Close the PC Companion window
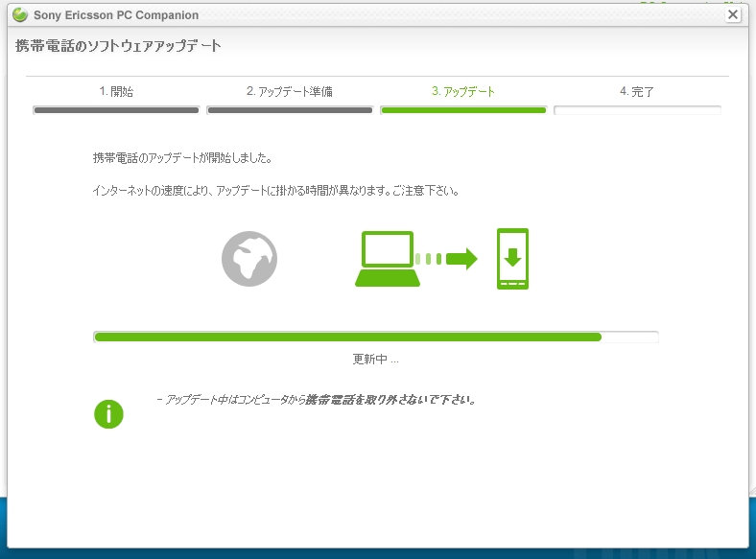The width and height of the screenshot is (756, 559). (x=733, y=14)
